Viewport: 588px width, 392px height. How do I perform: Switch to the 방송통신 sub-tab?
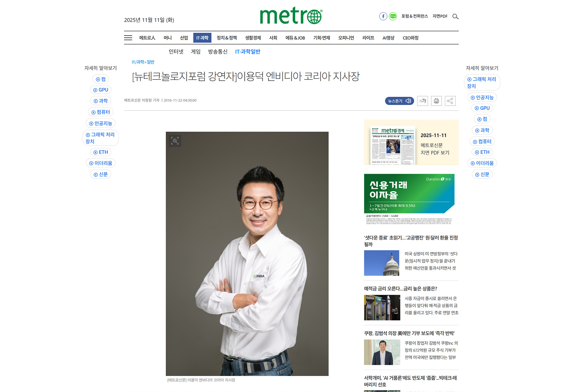pos(218,51)
